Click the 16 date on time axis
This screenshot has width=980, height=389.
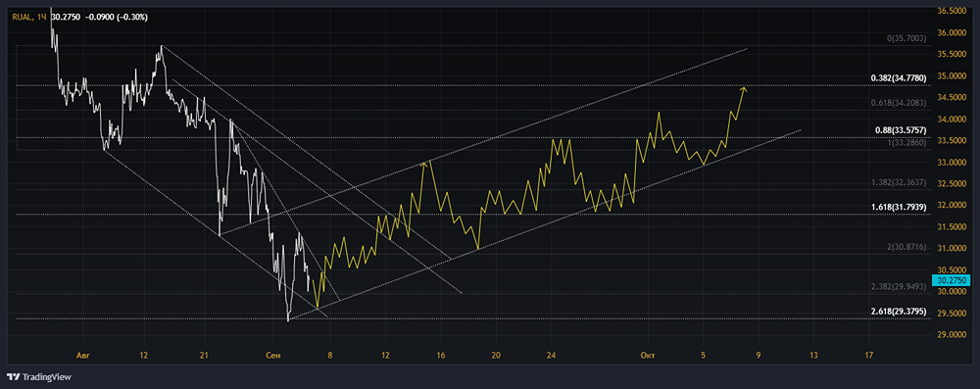(441, 356)
